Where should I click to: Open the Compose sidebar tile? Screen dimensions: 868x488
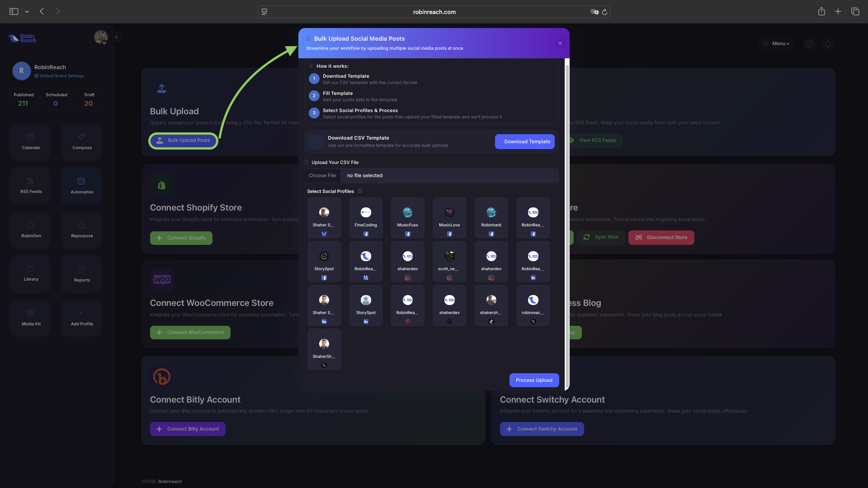coord(82,141)
